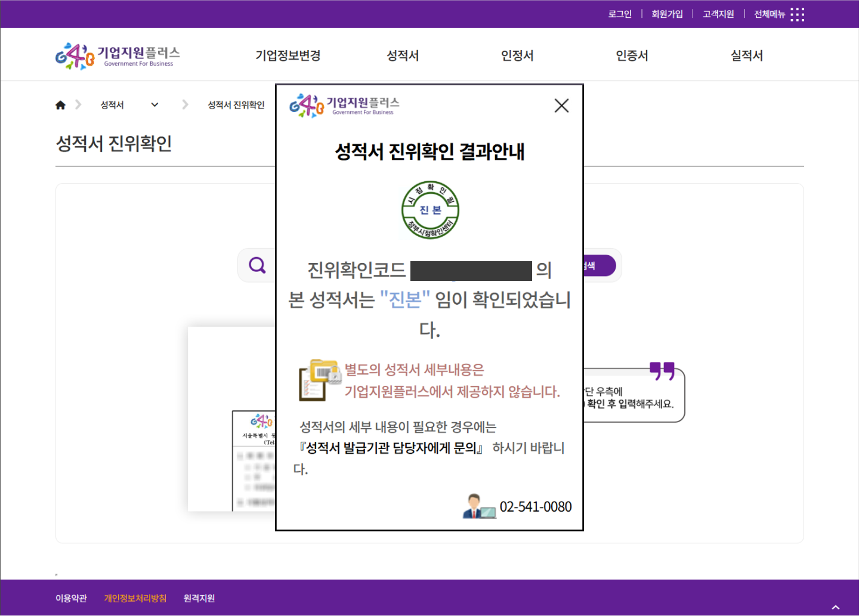The height and width of the screenshot is (616, 859).
Task: Click the clipboard folder document icon
Action: [319, 380]
